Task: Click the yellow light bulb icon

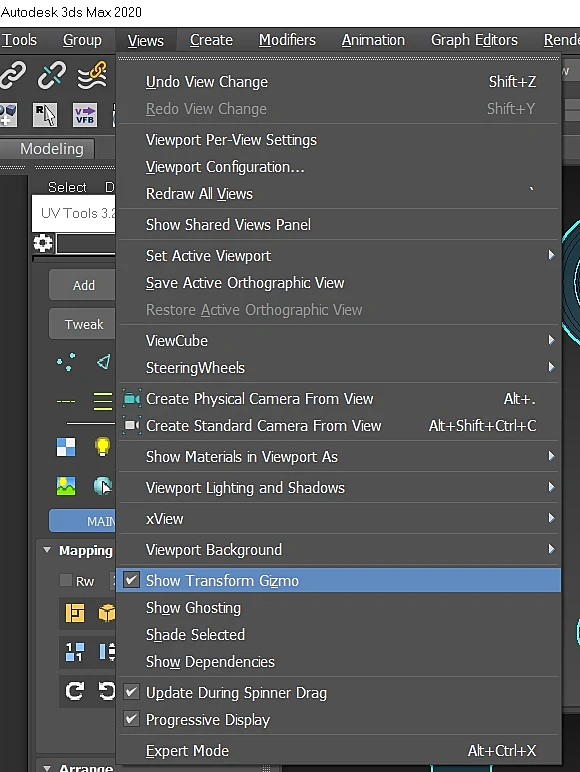Action: [102, 447]
